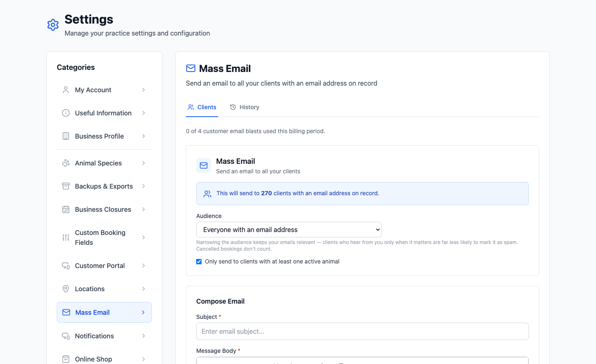Click the chevron next to Notifications
The width and height of the screenshot is (596, 364).
click(144, 336)
